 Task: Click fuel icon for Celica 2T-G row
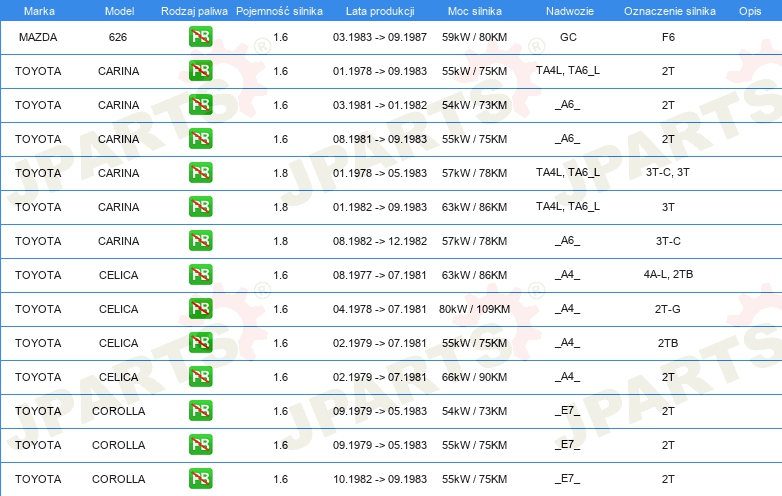coord(200,309)
